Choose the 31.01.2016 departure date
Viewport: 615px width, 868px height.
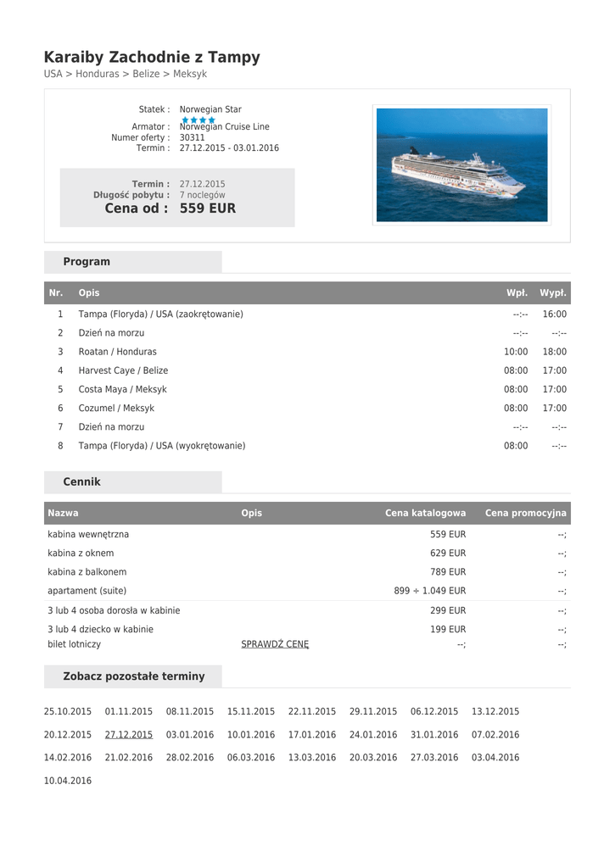coord(434,735)
